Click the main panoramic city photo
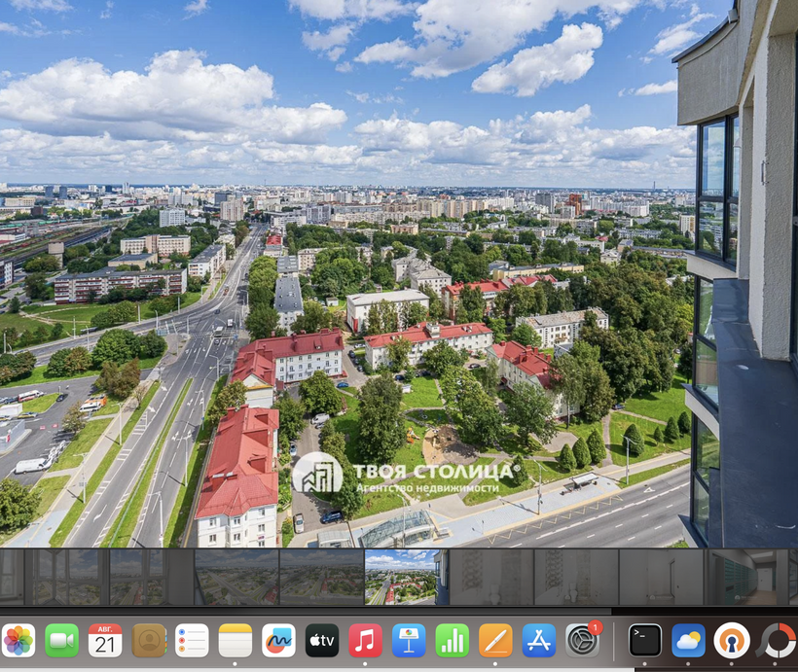The width and height of the screenshot is (798, 672). coord(399,273)
